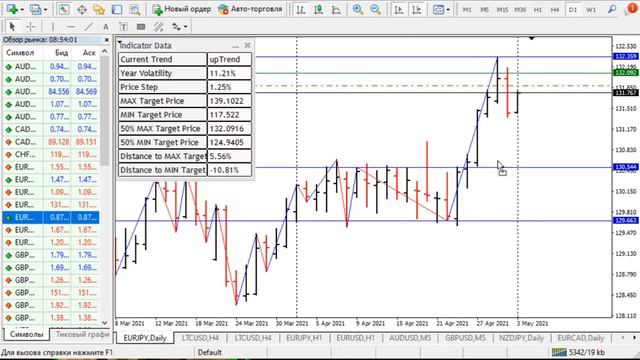Select row with bid 84.556

[51, 92]
